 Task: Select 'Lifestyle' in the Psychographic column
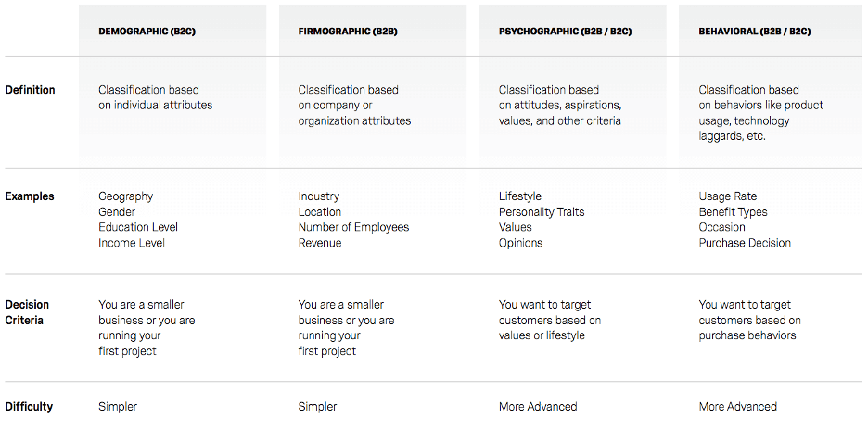520,196
